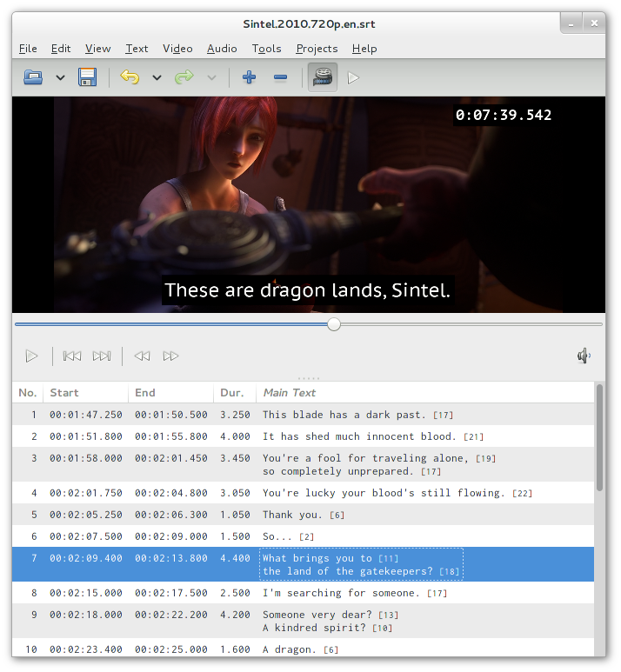Click the video seek bar handle

(334, 324)
